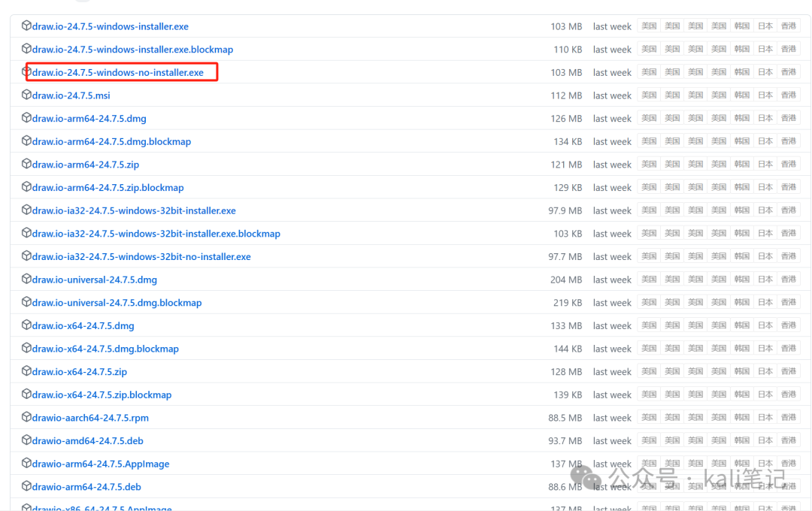Download draw.io-24.7.5-windows-no-installer.exe
Viewport: 812px width, 511px height.
pos(118,72)
